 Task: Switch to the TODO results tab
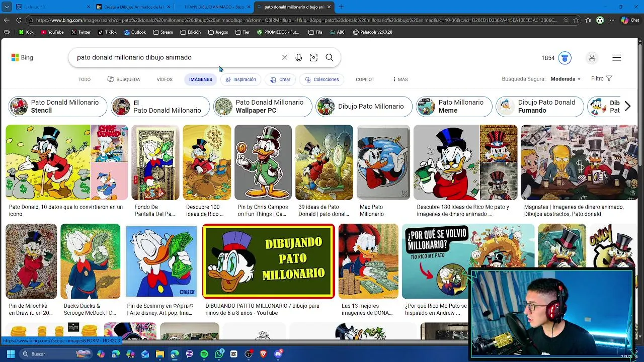[85, 79]
